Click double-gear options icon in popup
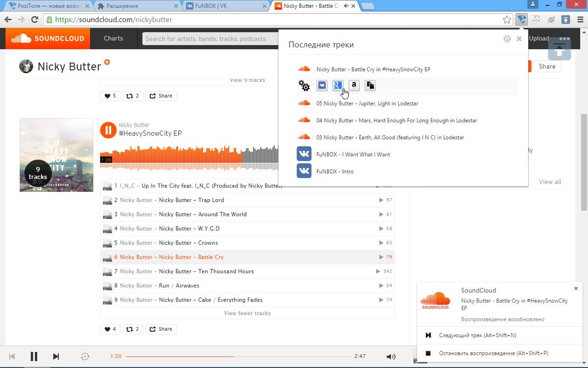The width and height of the screenshot is (588, 368). click(304, 86)
